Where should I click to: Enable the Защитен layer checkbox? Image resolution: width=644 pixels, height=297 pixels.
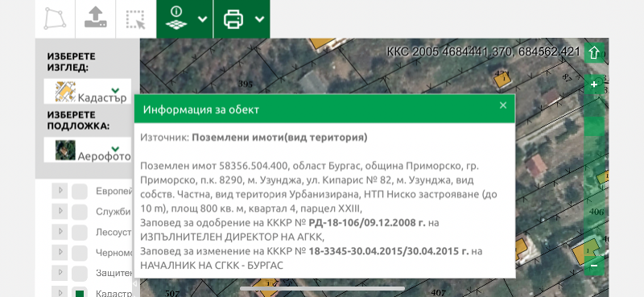tap(80, 274)
